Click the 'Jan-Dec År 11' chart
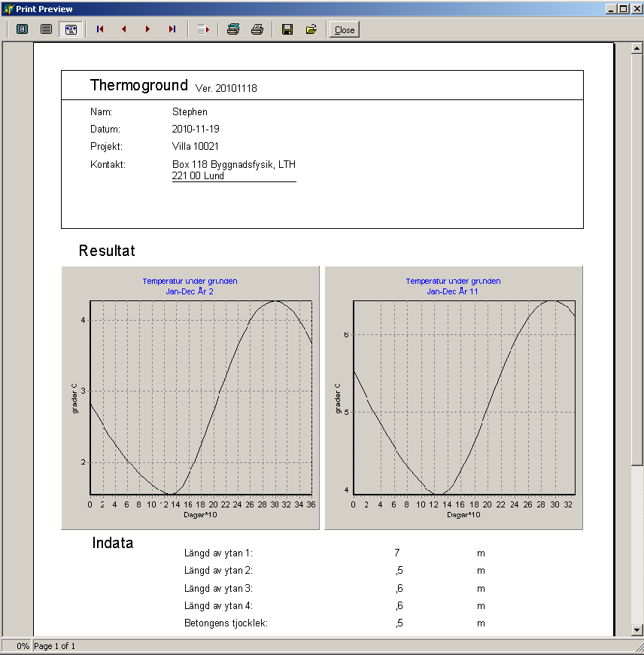 pos(454,398)
